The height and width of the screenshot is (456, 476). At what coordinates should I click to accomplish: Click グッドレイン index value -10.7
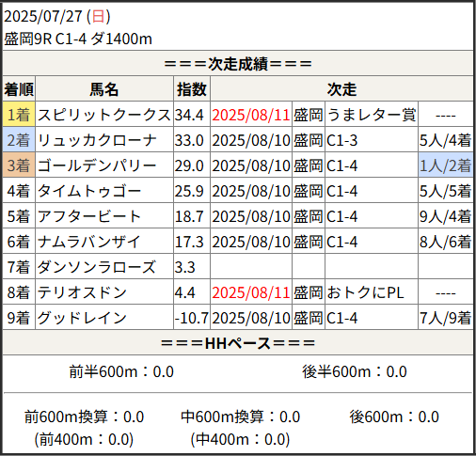[x=192, y=318]
